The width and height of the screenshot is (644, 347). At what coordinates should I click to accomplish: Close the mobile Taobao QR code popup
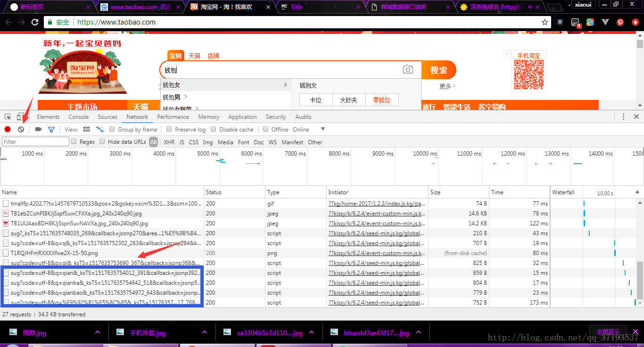507,54
